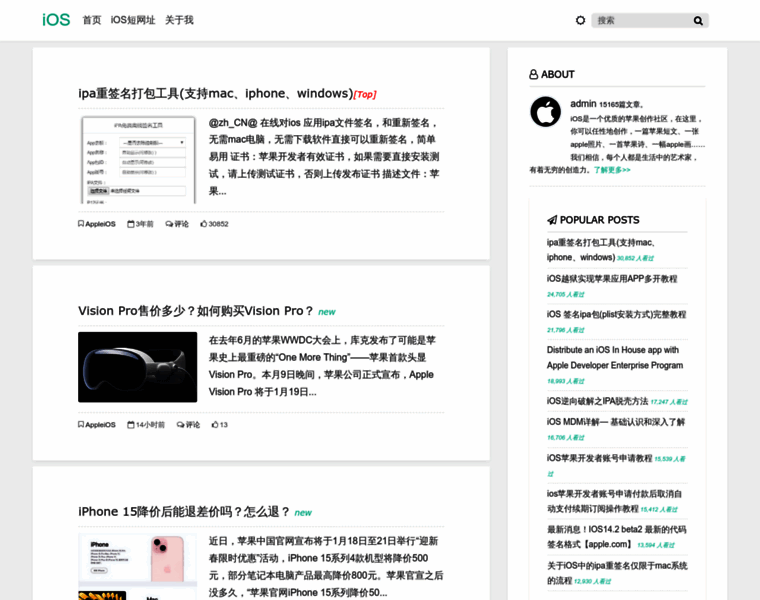This screenshot has height=600, width=760.
Task: Click the thumbs-up icon showing 30852
Action: (204, 224)
